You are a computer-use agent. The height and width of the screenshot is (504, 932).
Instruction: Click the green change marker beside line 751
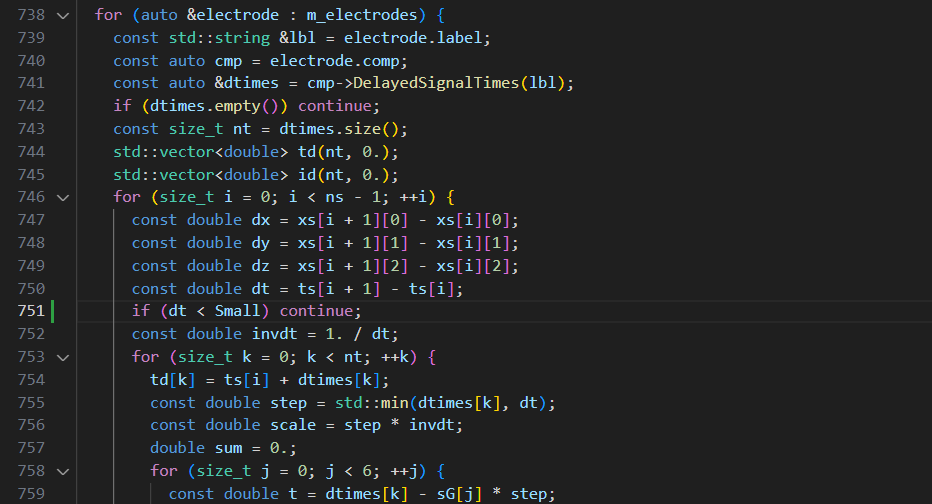point(52,311)
